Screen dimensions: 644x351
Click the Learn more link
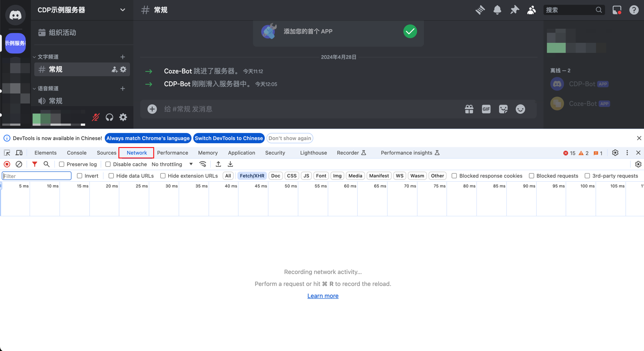(x=323, y=296)
